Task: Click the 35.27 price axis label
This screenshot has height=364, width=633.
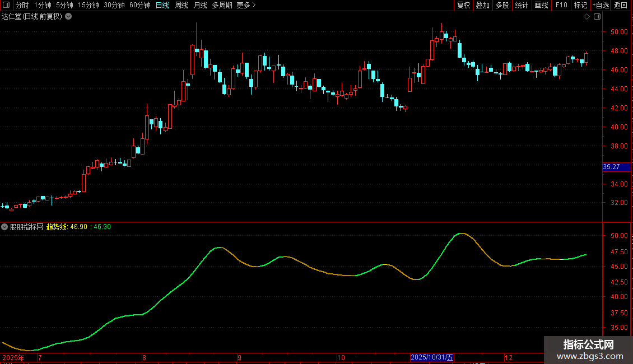Action: (616, 167)
